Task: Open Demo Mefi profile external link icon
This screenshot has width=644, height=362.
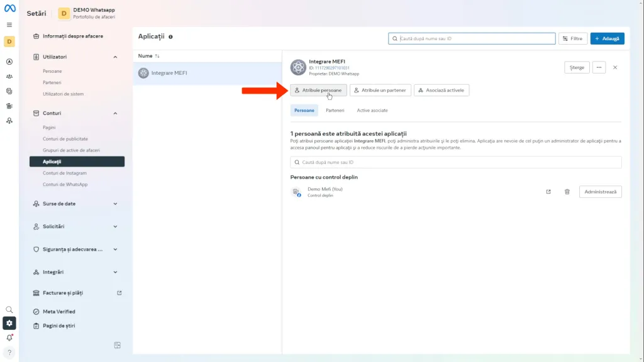Action: tap(548, 192)
